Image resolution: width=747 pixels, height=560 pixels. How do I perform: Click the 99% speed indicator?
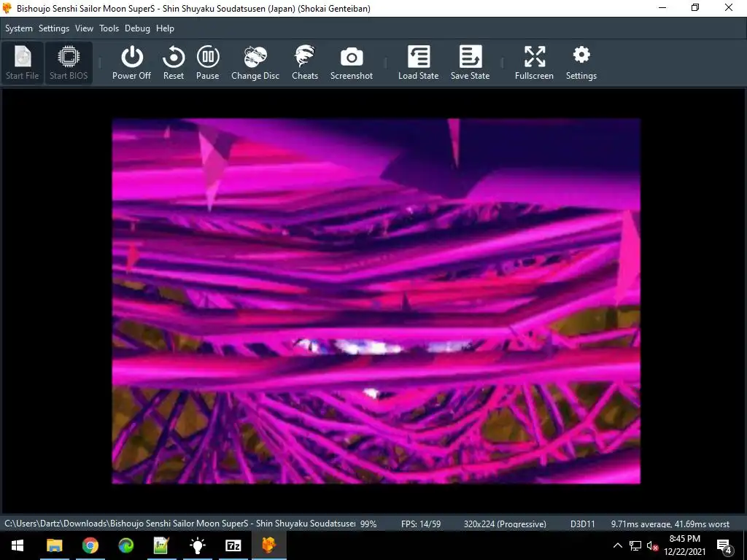368,524
